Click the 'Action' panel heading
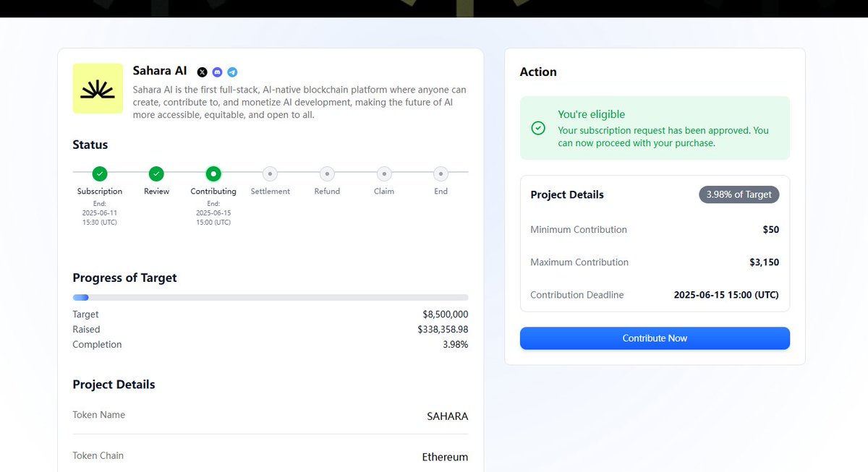This screenshot has width=868, height=472. 538,72
